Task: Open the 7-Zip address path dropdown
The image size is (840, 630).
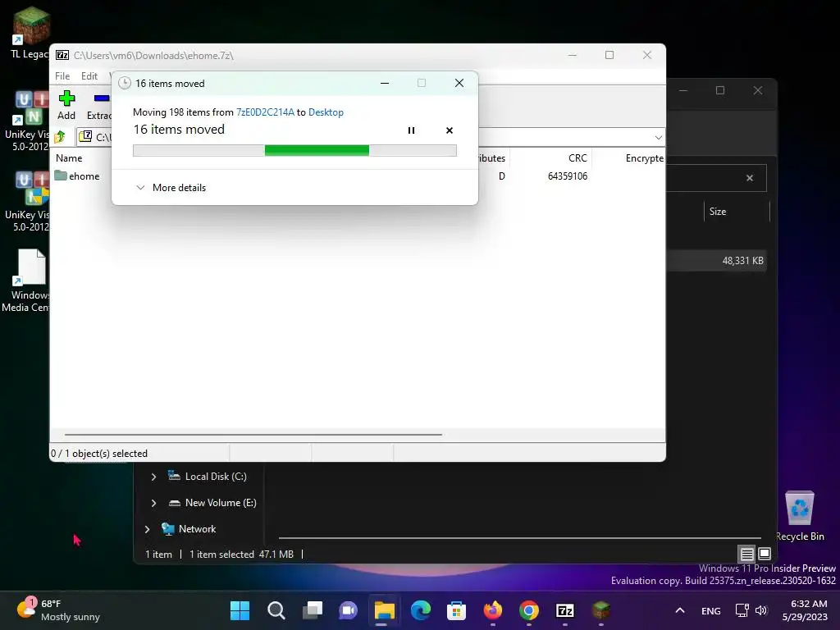Action: point(658,138)
